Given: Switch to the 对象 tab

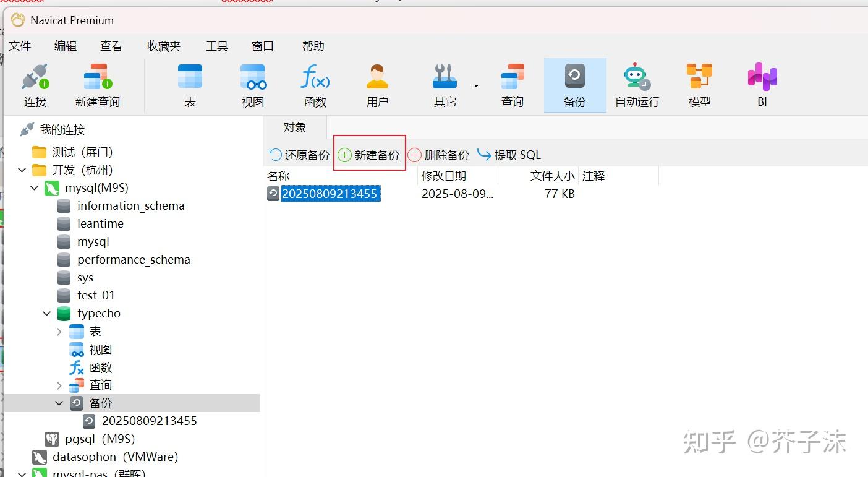Looking at the screenshot, I should click(295, 127).
